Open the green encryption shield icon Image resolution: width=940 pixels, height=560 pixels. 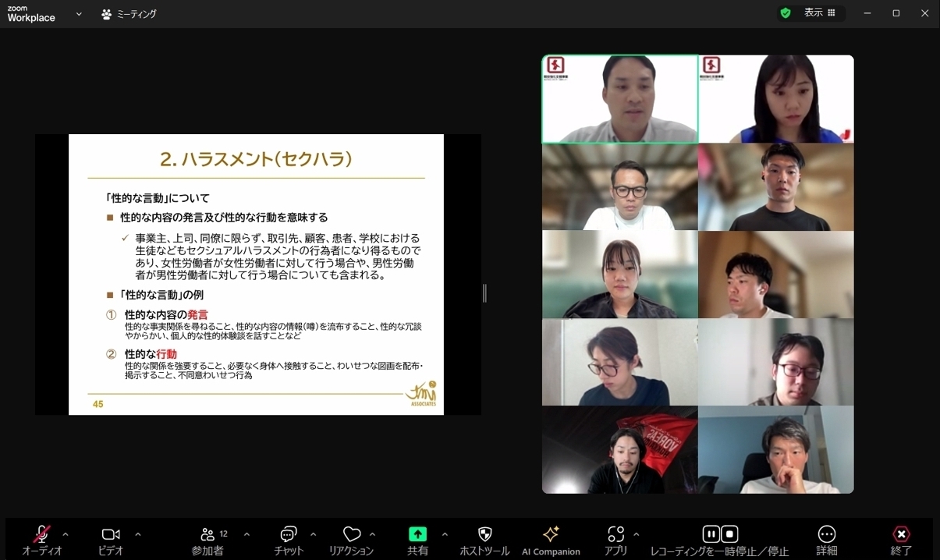(786, 13)
